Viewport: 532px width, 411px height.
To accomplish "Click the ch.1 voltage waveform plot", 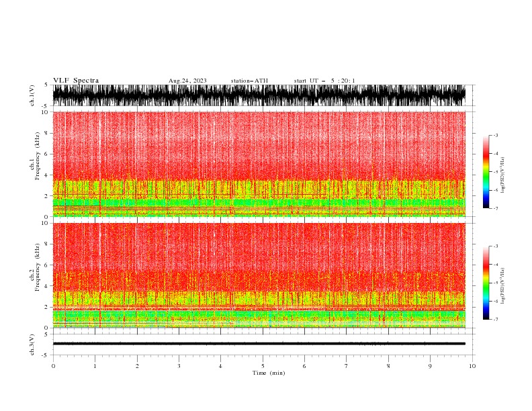I will (x=259, y=95).
